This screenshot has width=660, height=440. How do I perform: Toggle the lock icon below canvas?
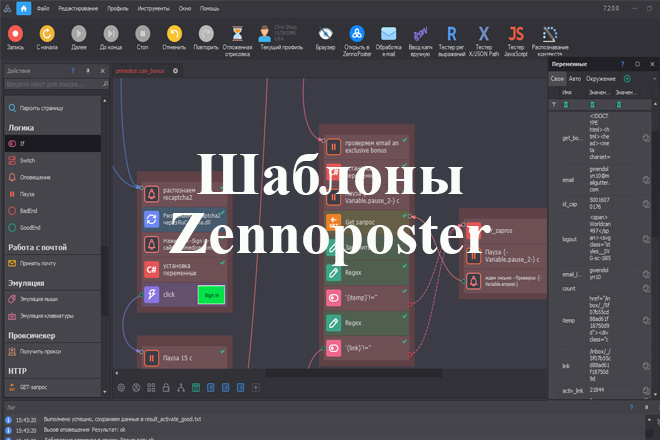coord(166,388)
